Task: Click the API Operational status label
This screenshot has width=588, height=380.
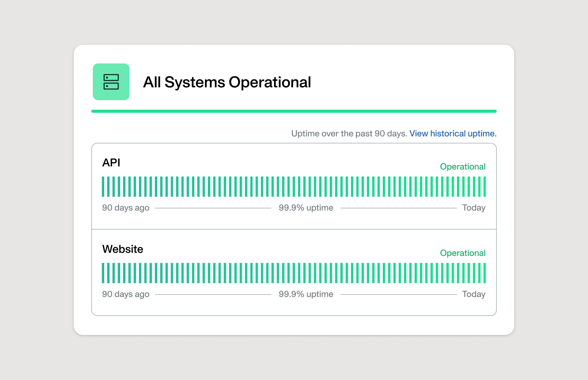Action: tap(463, 167)
